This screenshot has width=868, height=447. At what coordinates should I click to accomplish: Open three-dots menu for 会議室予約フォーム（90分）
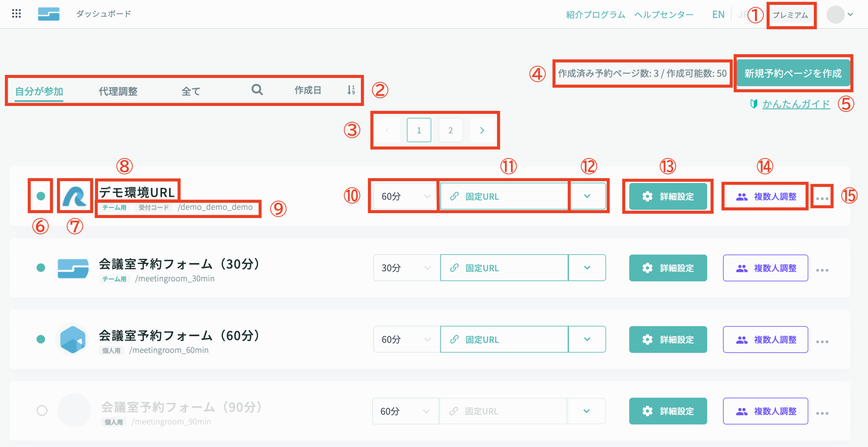822,413
